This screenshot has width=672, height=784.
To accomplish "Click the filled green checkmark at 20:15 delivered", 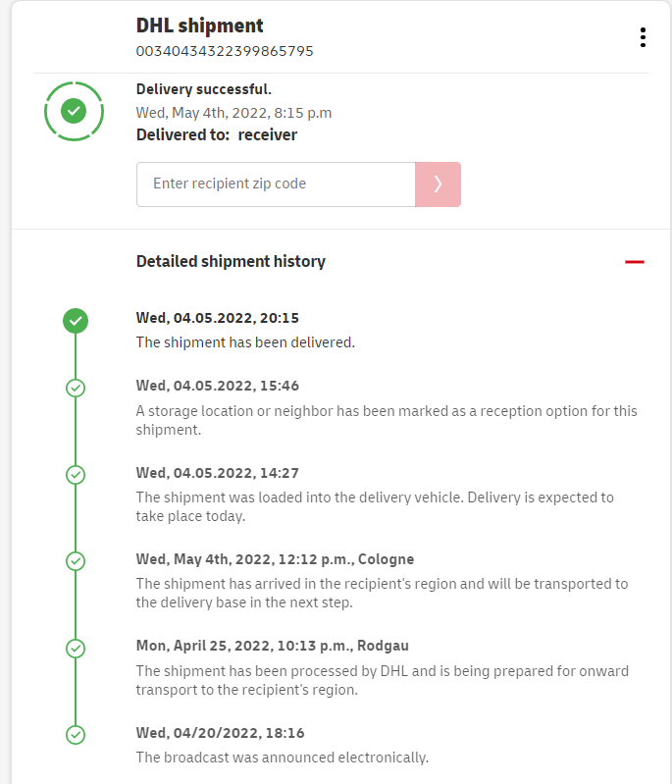I will click(x=76, y=320).
